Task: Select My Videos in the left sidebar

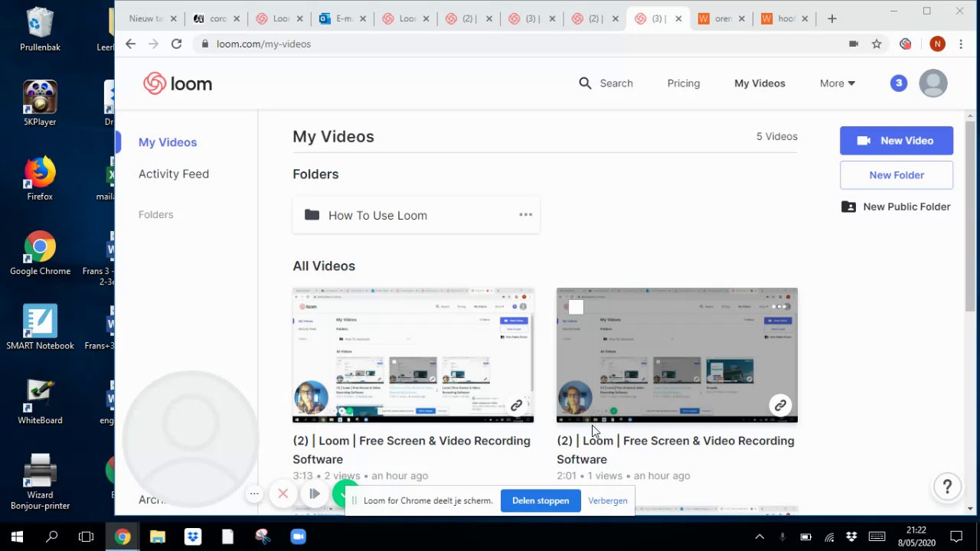Action: tap(168, 142)
